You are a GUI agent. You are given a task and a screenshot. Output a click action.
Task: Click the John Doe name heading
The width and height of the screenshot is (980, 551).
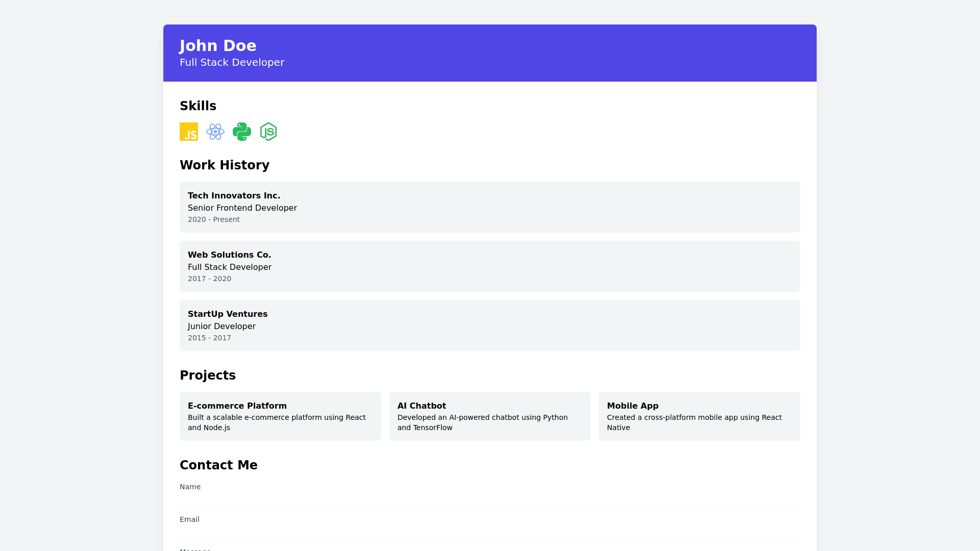pyautogui.click(x=218, y=46)
